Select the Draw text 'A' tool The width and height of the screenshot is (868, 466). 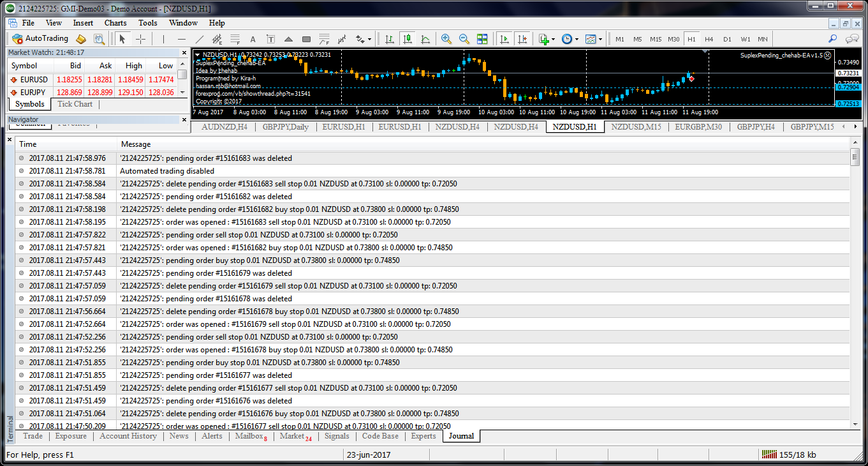coord(253,39)
